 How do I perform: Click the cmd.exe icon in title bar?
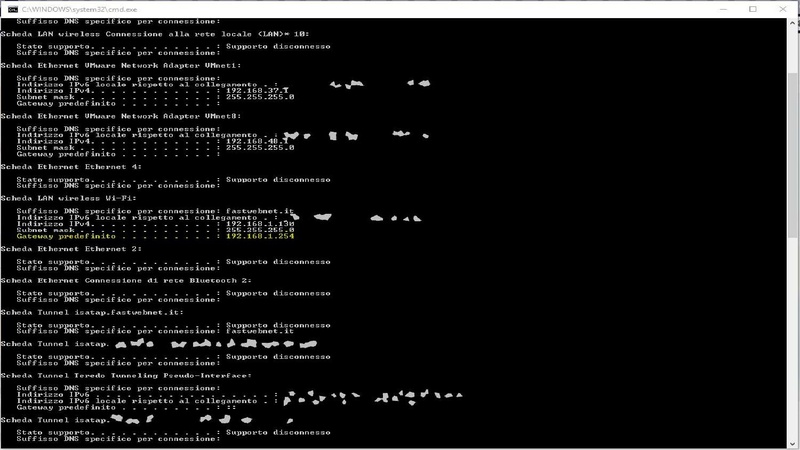(x=13, y=9)
